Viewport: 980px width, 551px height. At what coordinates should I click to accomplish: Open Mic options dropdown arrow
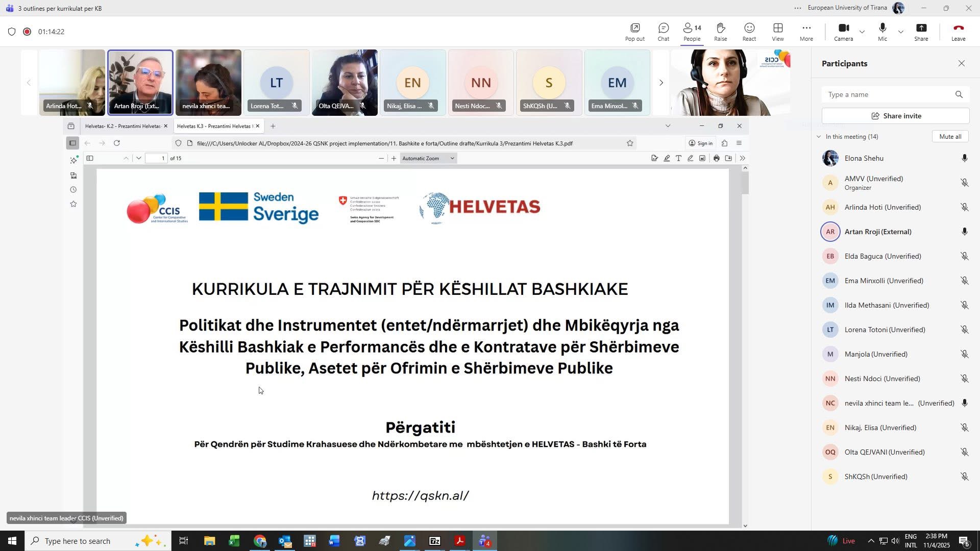point(901,32)
